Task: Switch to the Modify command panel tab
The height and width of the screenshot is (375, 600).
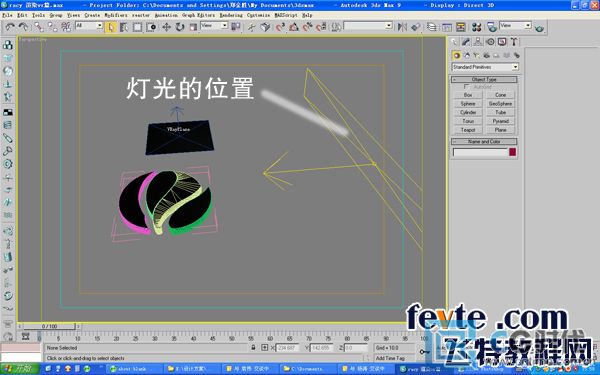Action: tap(466, 42)
